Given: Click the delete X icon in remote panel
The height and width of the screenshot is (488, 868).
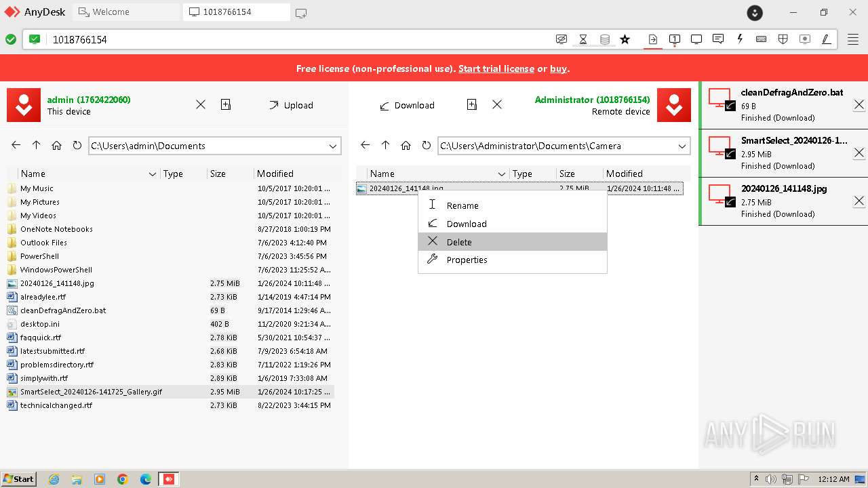Looking at the screenshot, I should tap(497, 104).
